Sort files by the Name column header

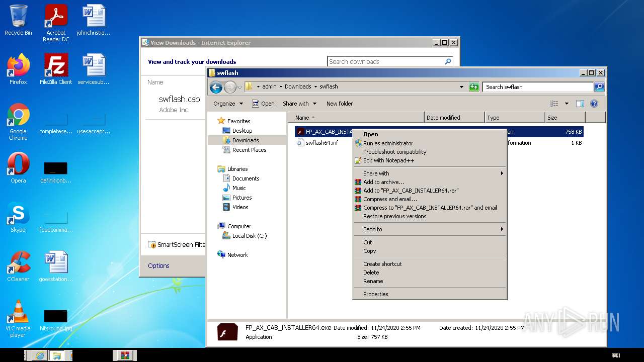click(x=356, y=118)
